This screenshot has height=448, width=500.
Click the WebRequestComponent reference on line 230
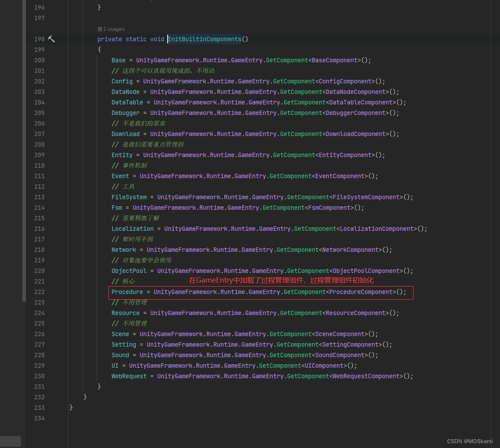[366, 376]
